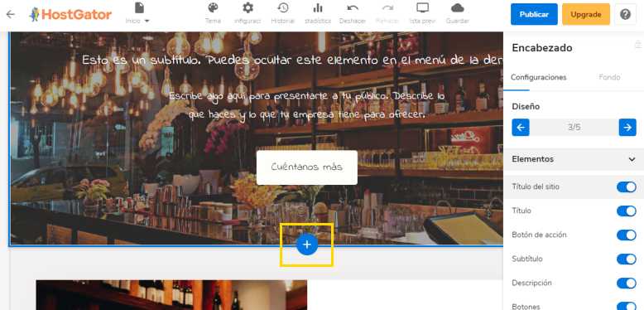
Task: Open the Tema palette tool
Action: 213,13
